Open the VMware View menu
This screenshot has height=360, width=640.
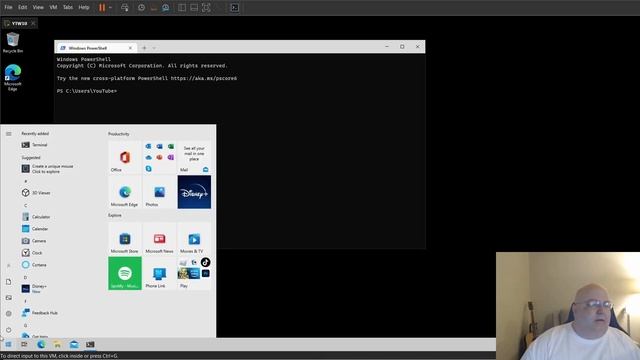[x=38, y=7]
